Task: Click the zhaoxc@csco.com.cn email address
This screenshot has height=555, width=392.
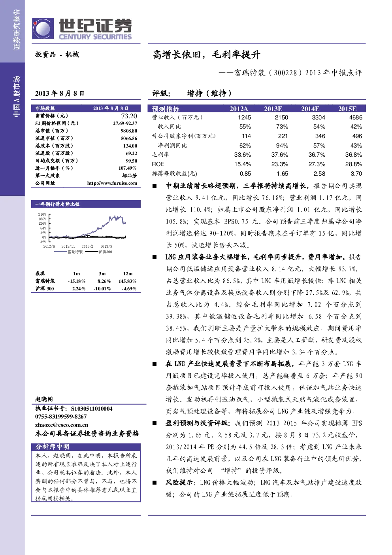Action: tap(62, 425)
